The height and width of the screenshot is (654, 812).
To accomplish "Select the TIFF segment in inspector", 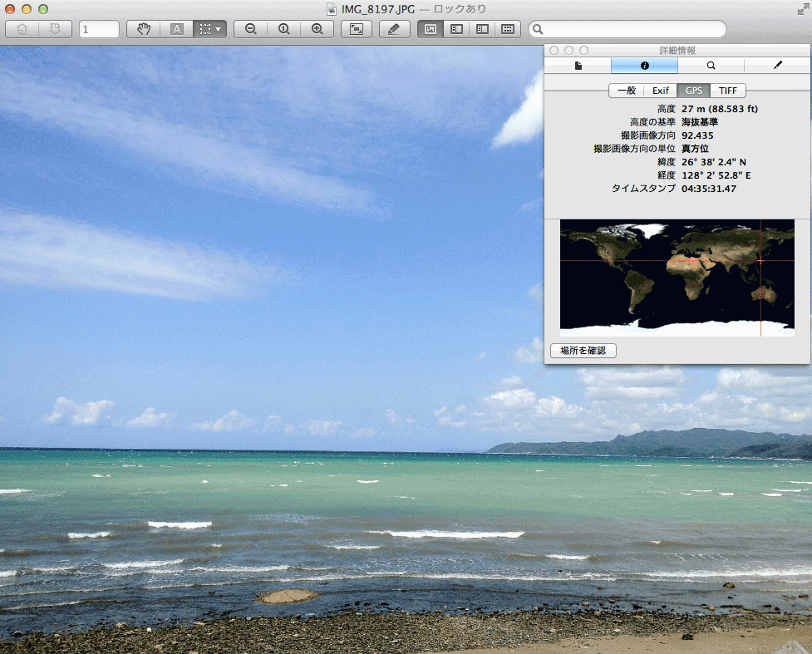I will tap(727, 91).
